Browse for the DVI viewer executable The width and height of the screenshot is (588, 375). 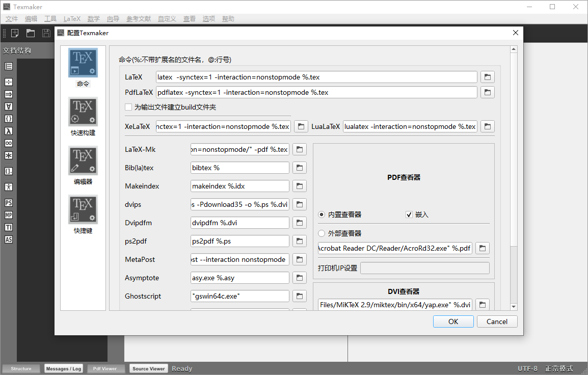[483, 305]
